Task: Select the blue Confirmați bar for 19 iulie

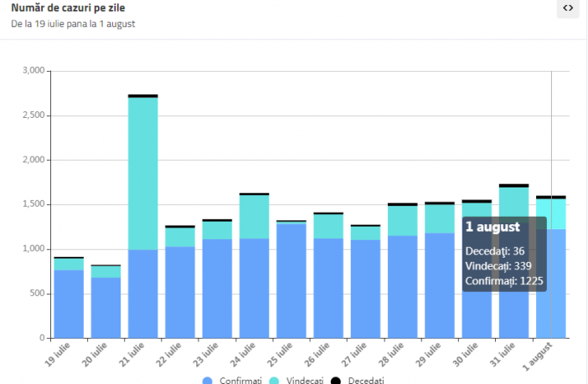Action: point(69,304)
